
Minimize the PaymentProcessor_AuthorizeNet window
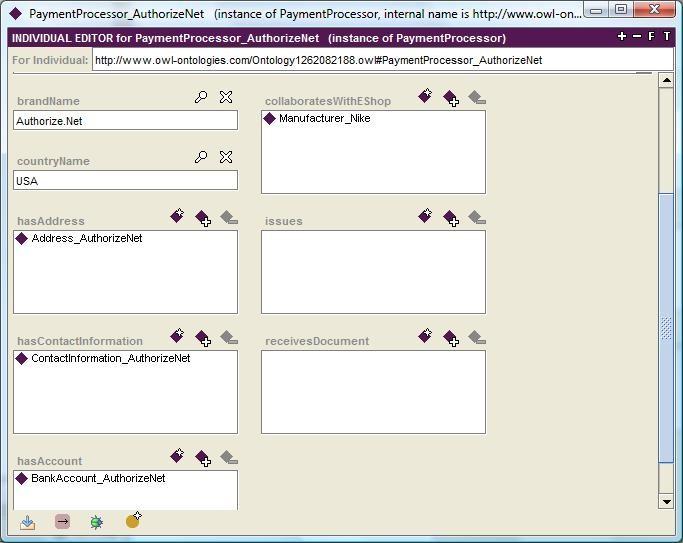597,10
